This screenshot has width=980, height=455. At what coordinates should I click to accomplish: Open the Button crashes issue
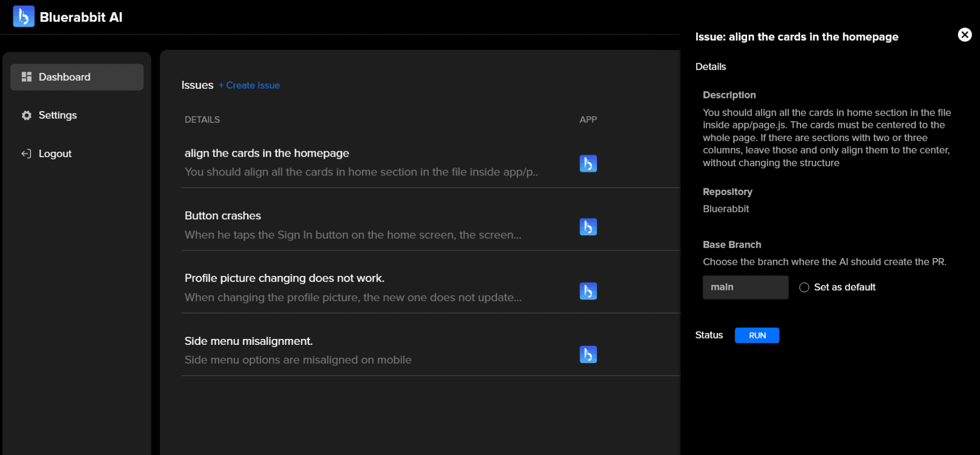[x=223, y=216]
